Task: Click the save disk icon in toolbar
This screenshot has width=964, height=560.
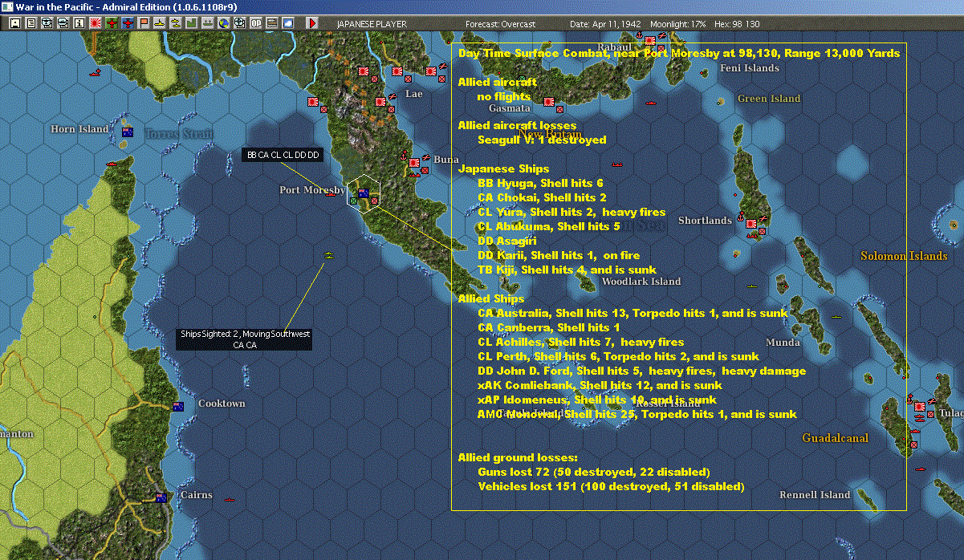Action: tap(15, 23)
